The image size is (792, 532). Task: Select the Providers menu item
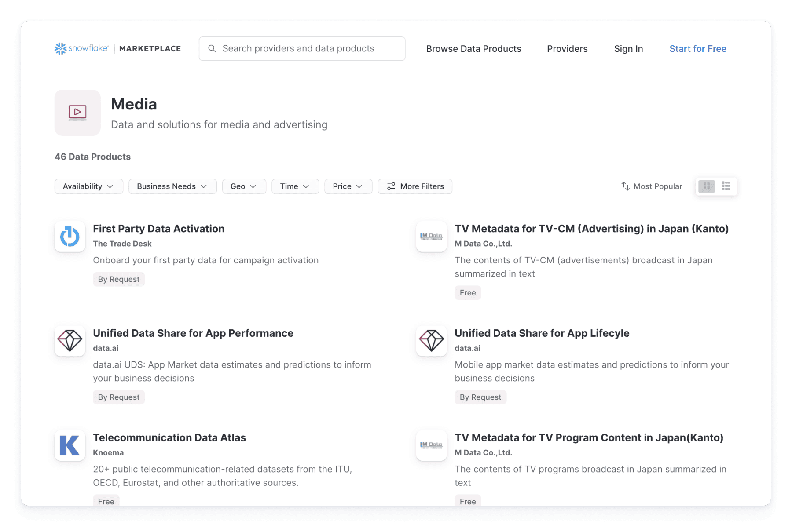coord(567,48)
